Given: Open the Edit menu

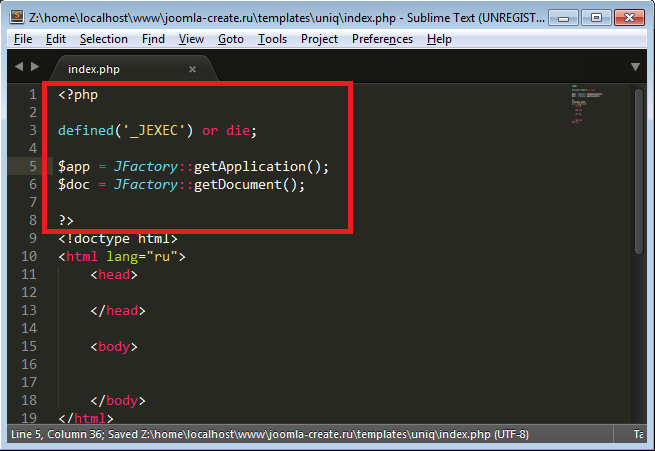Looking at the screenshot, I should click(56, 39).
